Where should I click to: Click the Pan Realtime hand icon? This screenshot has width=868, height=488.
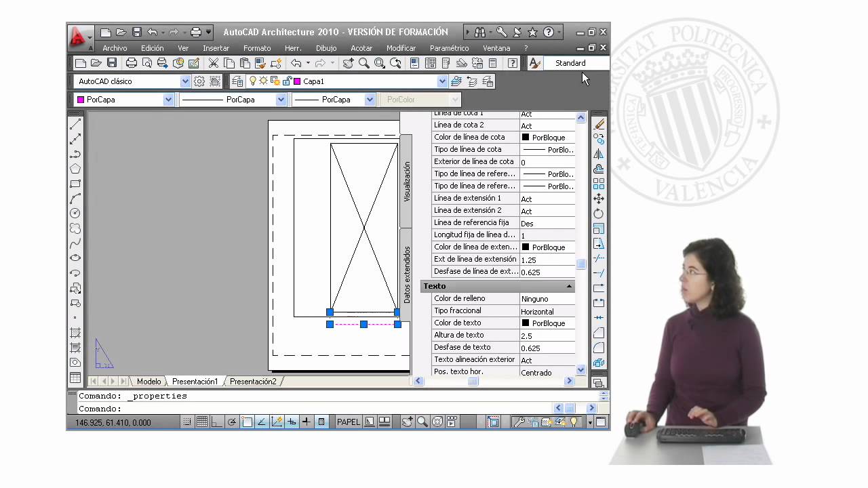[348, 63]
